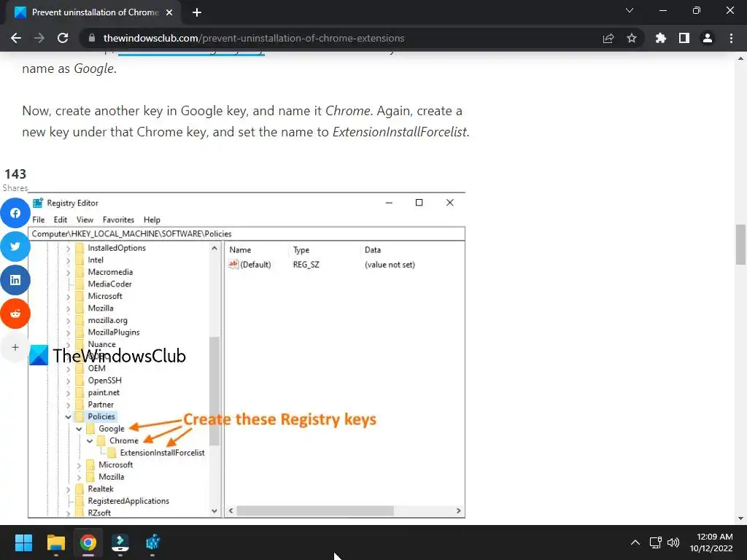The image size is (747, 560).
Task: Select the MozillaPlugins key
Action: point(113,332)
